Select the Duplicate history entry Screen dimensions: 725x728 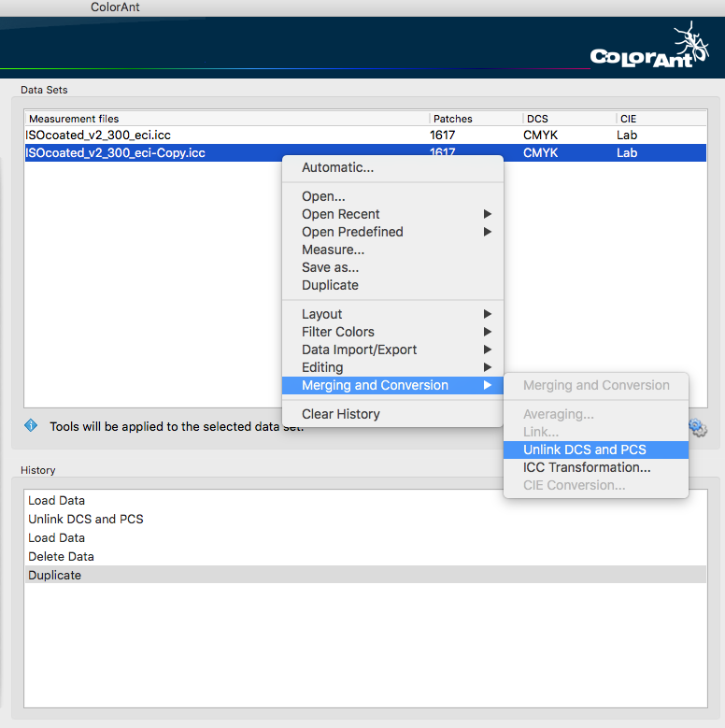tap(365, 575)
